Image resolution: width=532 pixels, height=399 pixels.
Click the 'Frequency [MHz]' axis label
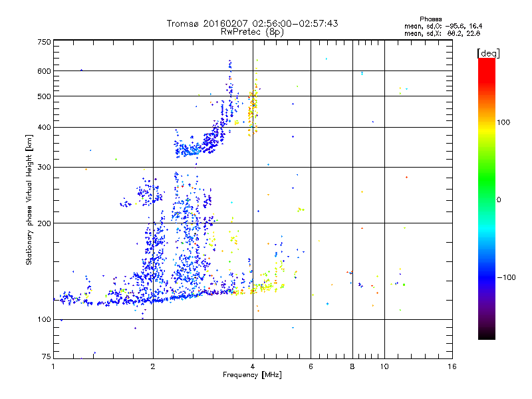[252, 375]
